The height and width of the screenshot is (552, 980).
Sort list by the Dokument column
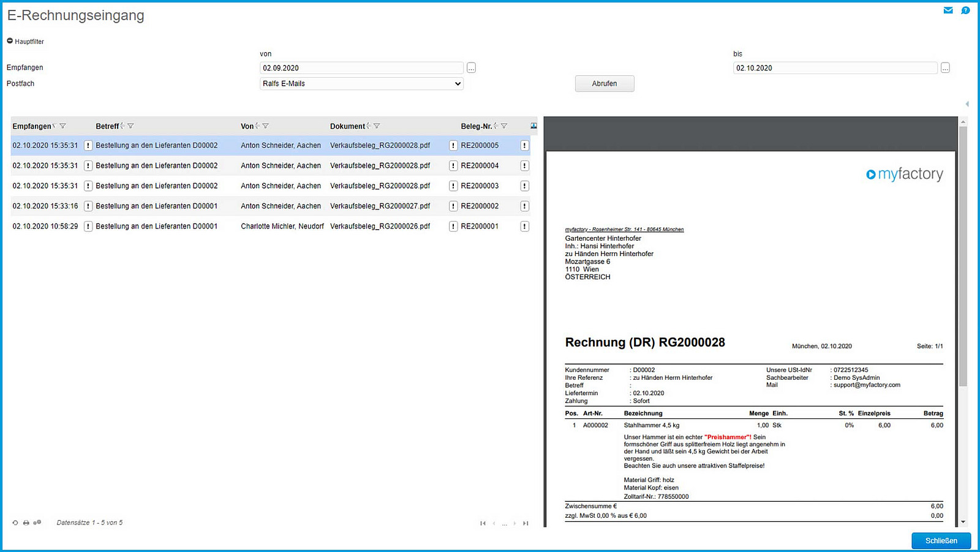[x=369, y=126]
